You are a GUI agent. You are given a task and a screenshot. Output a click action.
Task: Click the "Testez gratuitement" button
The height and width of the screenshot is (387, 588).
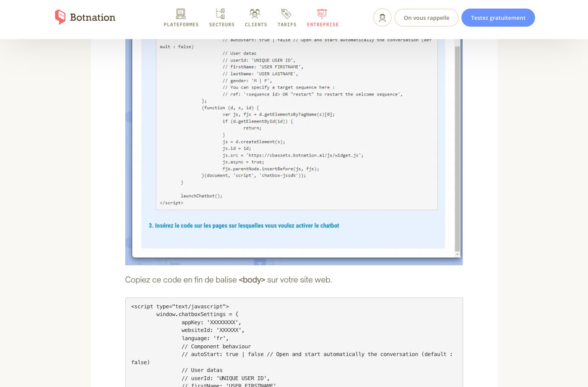pyautogui.click(x=498, y=18)
